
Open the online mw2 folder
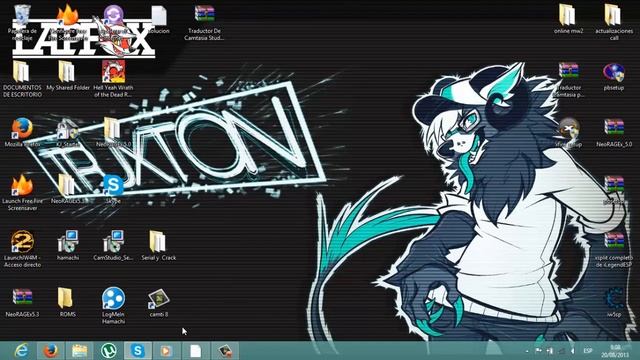[x=568, y=16]
